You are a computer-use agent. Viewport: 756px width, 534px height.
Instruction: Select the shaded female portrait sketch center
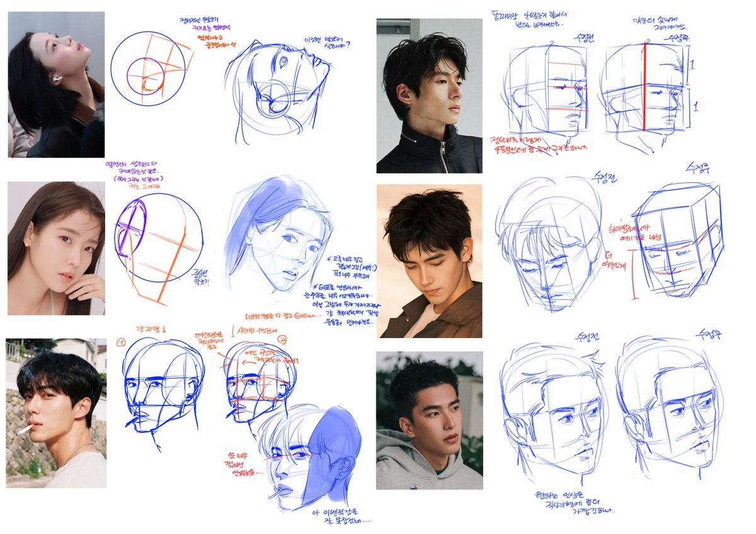click(x=277, y=246)
